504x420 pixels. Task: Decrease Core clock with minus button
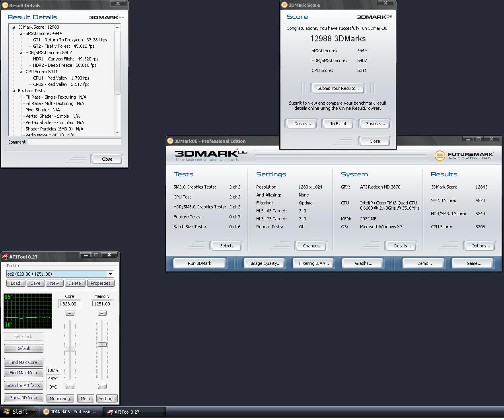pos(70,387)
